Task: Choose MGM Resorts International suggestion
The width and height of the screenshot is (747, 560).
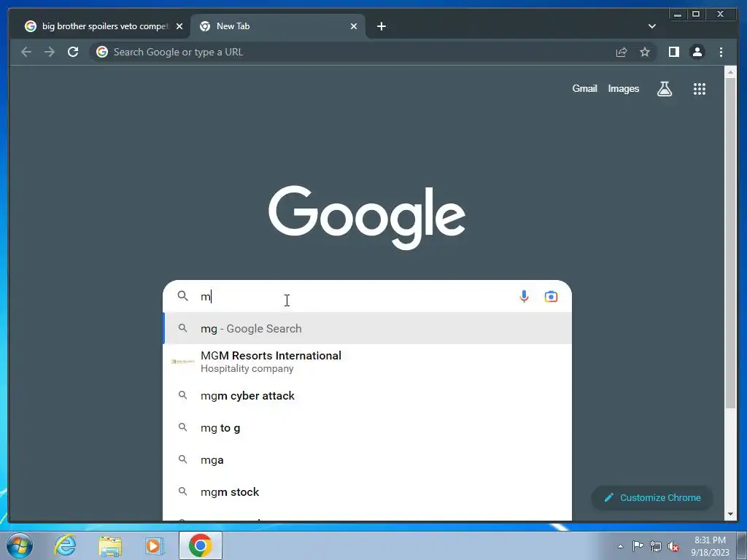Action: click(368, 362)
